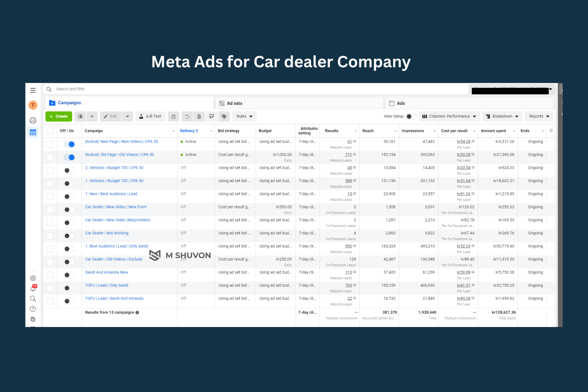Click total amount spent kr128,627.36

pyautogui.click(x=504, y=313)
